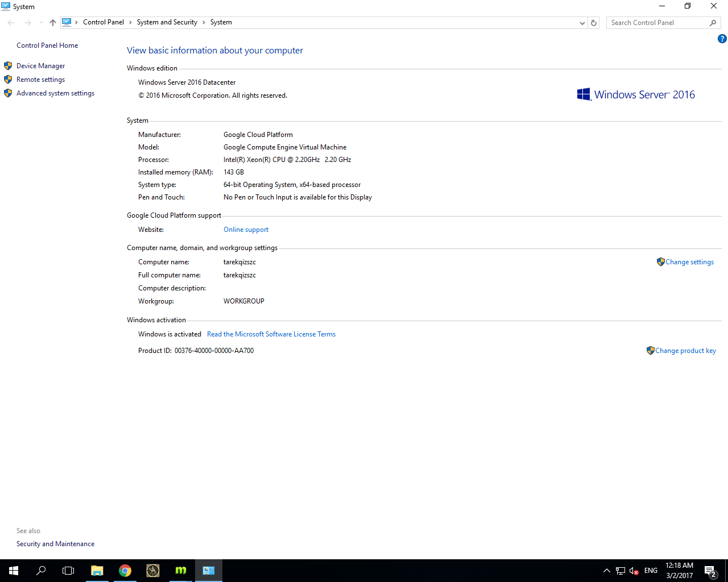This screenshot has height=582, width=728.
Task: Click the computer icon in address bar
Action: [x=67, y=22]
